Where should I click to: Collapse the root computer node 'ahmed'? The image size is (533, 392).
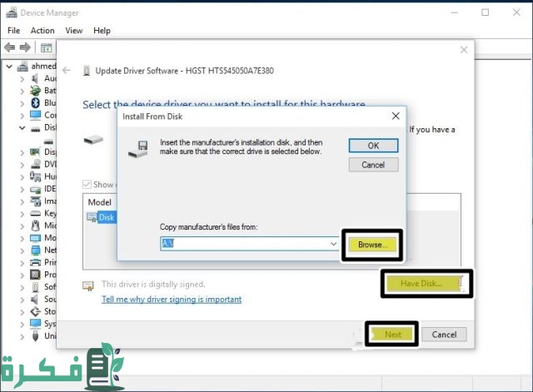click(9, 66)
